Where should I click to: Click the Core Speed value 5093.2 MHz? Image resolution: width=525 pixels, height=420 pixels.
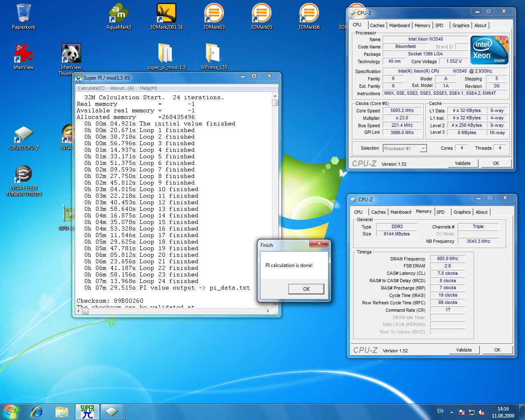[402, 110]
